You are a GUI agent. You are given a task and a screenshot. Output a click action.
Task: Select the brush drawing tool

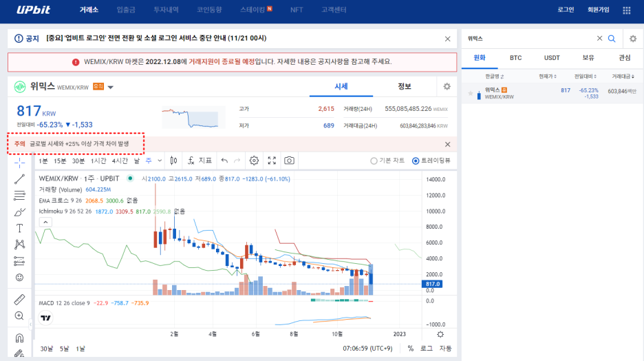19,212
